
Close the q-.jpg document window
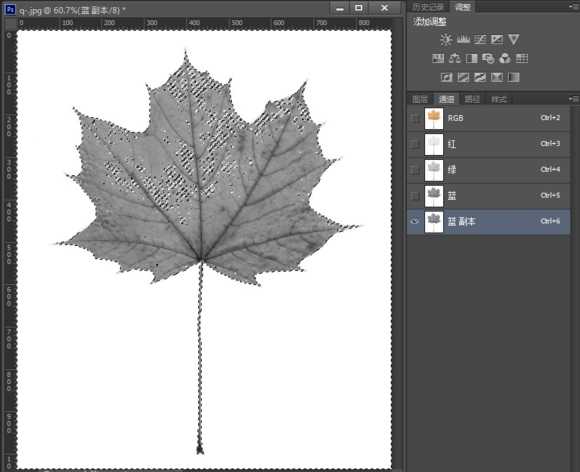pyautogui.click(x=385, y=8)
